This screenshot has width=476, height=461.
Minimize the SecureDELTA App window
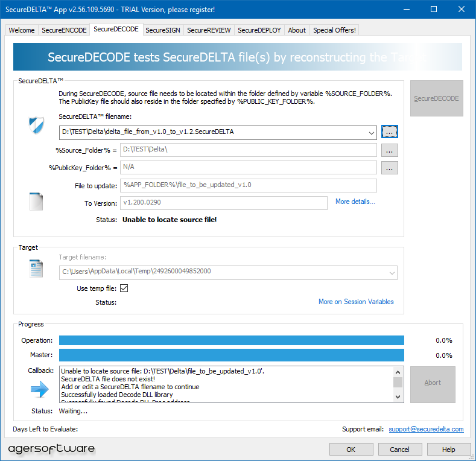tap(407, 10)
